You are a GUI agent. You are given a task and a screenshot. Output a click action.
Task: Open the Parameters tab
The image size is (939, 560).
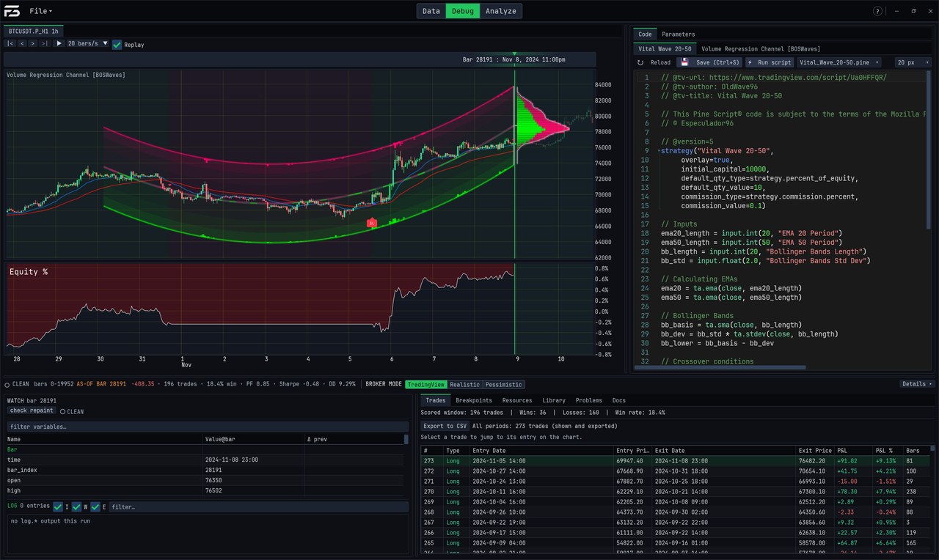[x=678, y=34]
